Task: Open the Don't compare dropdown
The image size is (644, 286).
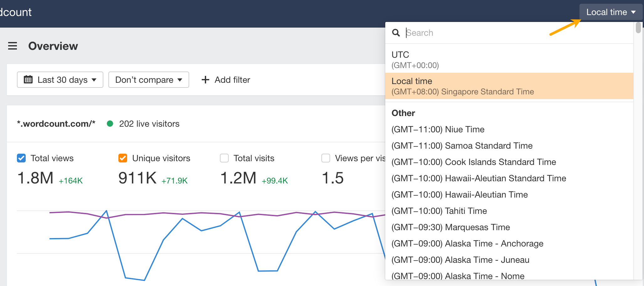Action: [x=148, y=80]
